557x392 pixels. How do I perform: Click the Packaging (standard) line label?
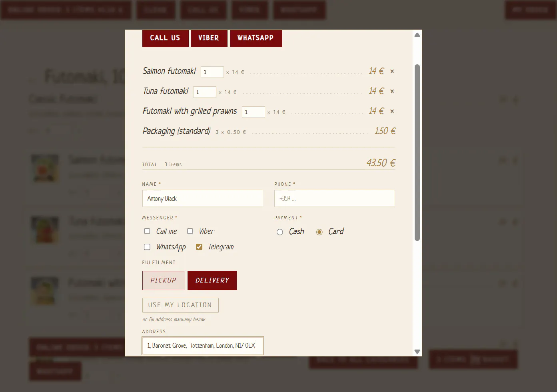click(x=176, y=131)
